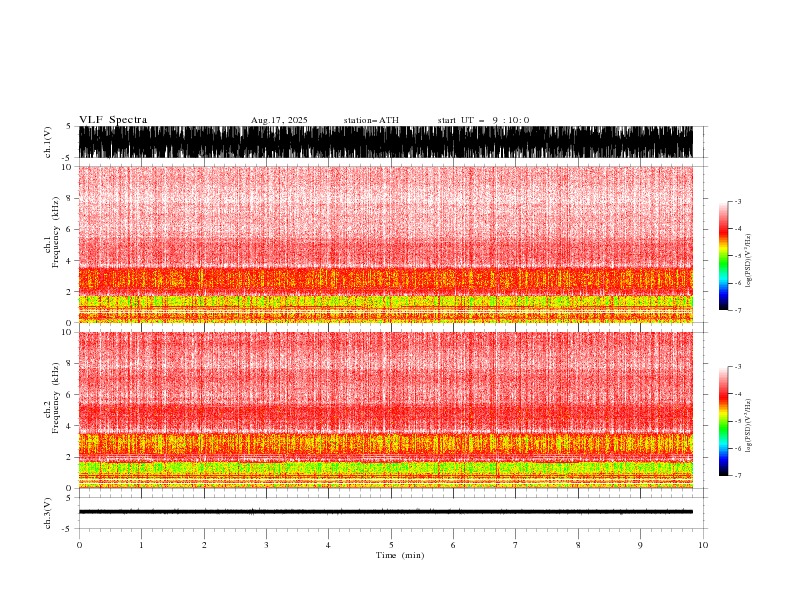
Task: Click the "5" tick on ch.1(V) axis
Action: (69, 127)
